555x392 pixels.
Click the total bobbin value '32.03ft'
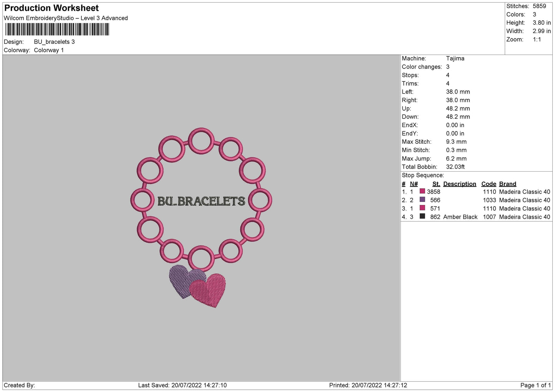[455, 167]
